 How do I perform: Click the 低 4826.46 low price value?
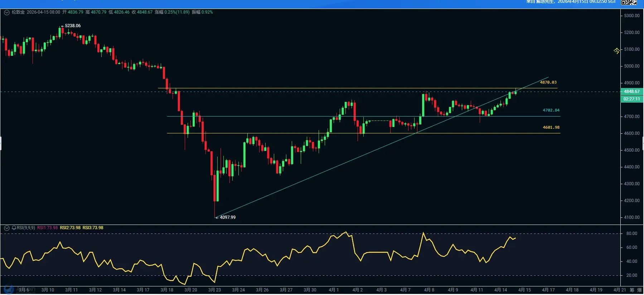click(x=119, y=12)
